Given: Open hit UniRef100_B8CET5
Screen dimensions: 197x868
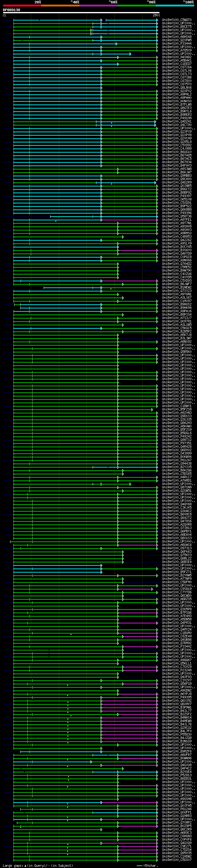Looking at the screenshot, I should tap(176, 26).
